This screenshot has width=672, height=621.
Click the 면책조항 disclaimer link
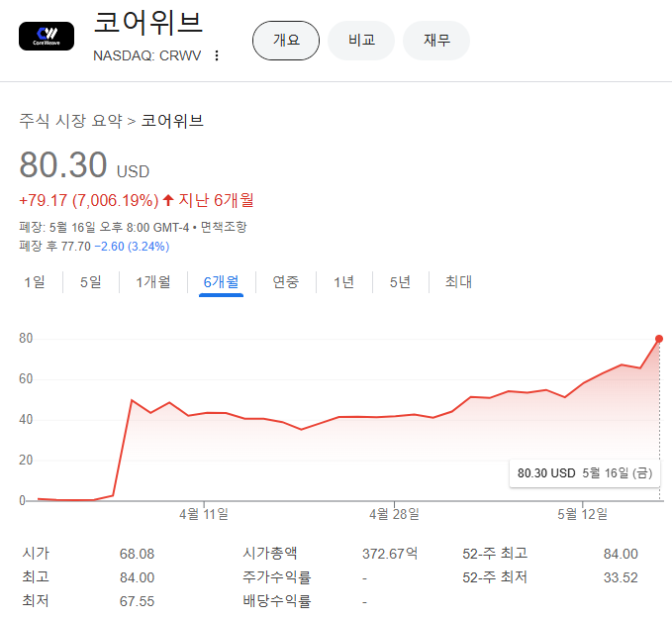click(x=224, y=227)
